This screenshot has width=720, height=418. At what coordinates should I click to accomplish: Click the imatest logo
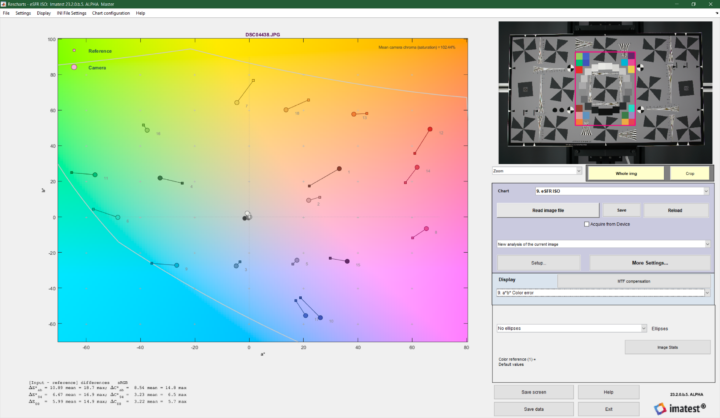point(681,408)
